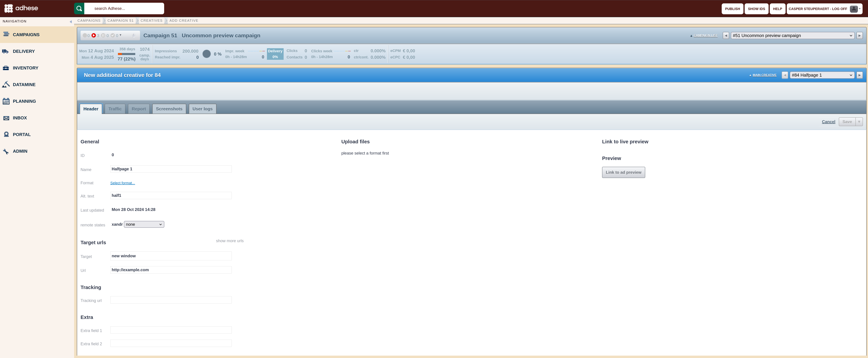
Task: Switch to the User logs tab
Action: [x=203, y=109]
